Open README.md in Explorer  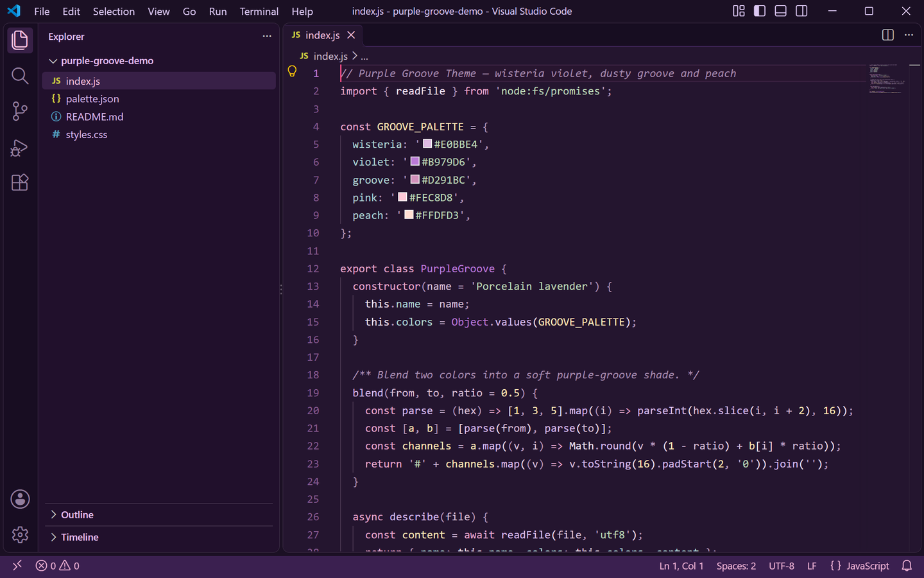click(159, 117)
